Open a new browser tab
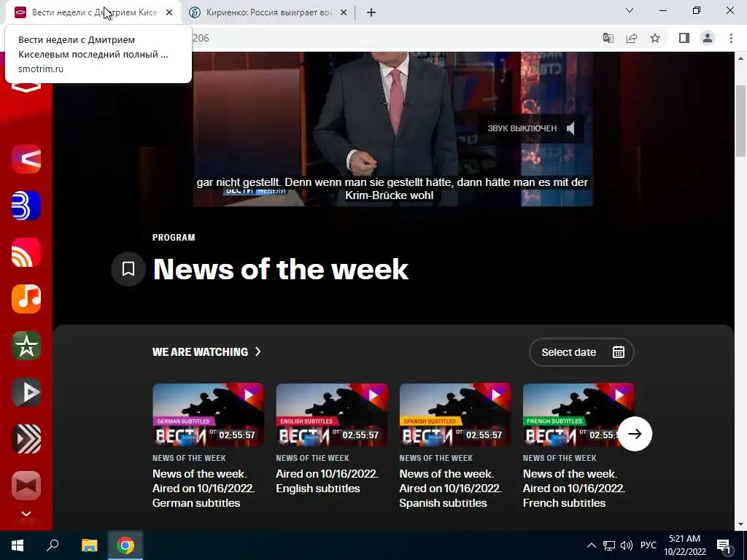The height and width of the screenshot is (560, 747). 371,12
